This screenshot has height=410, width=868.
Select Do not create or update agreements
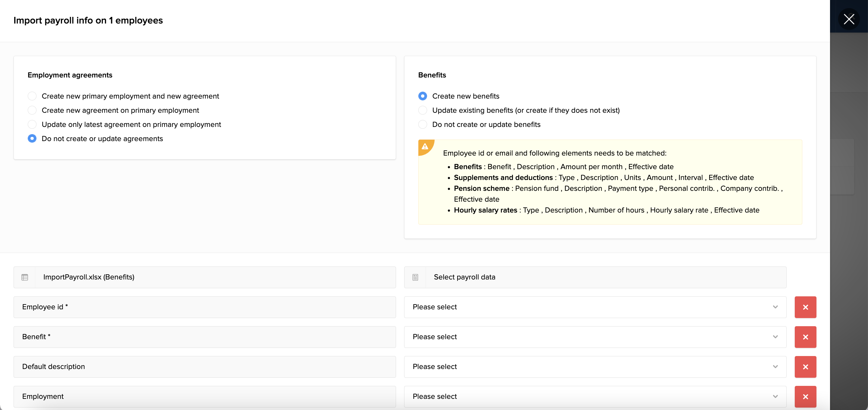(x=32, y=139)
